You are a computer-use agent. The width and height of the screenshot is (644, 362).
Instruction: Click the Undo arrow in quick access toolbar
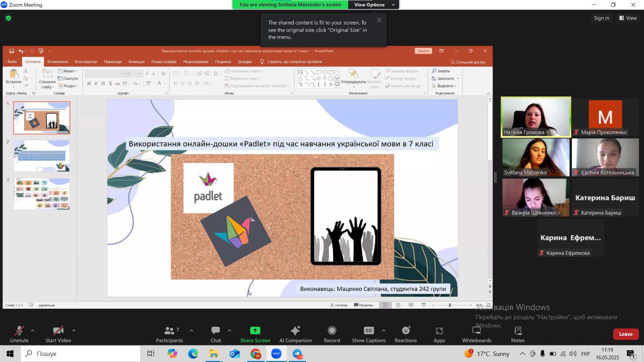click(21, 51)
